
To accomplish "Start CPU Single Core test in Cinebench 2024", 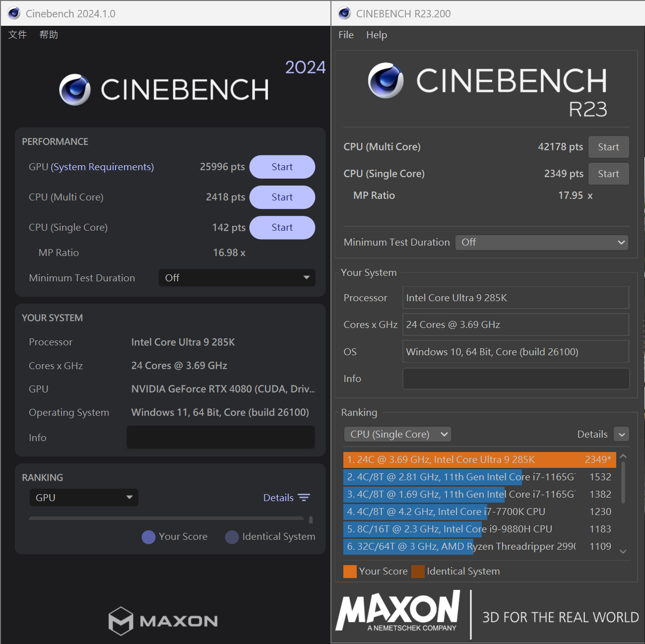I will pyautogui.click(x=282, y=227).
